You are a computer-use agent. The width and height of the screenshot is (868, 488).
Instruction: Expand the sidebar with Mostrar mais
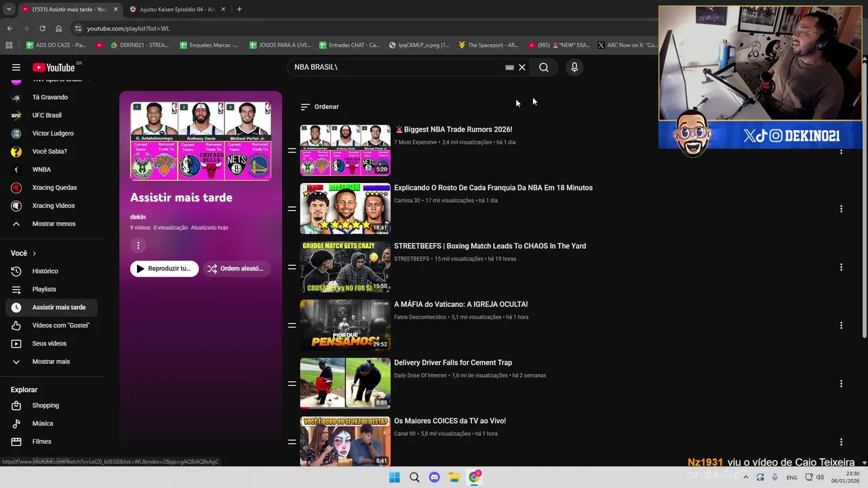[x=50, y=361]
